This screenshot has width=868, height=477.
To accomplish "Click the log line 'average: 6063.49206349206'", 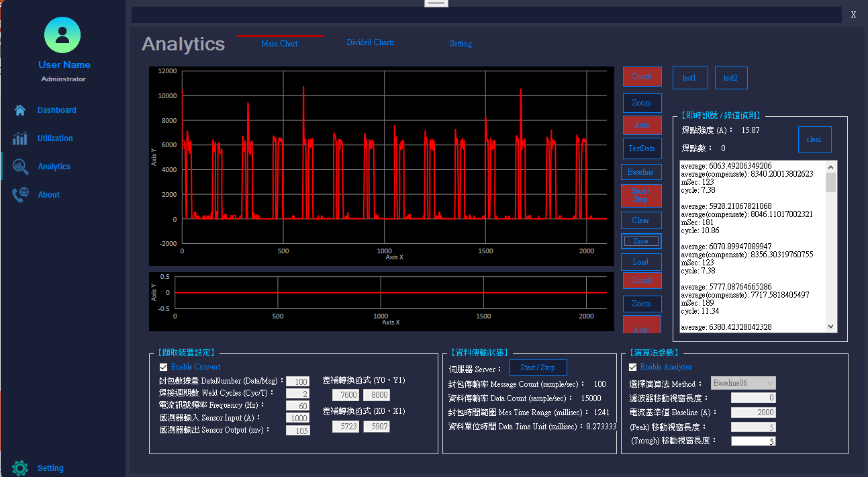I will pyautogui.click(x=726, y=166).
